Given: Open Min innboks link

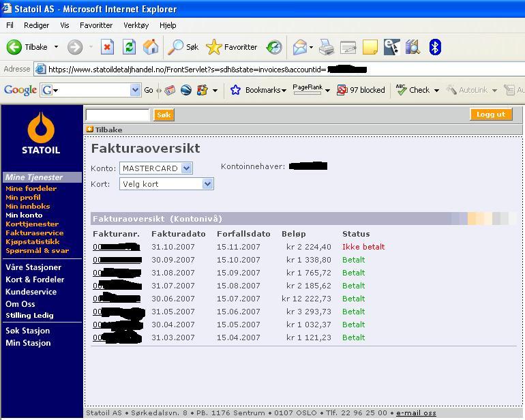Looking at the screenshot, I should 28,206.
